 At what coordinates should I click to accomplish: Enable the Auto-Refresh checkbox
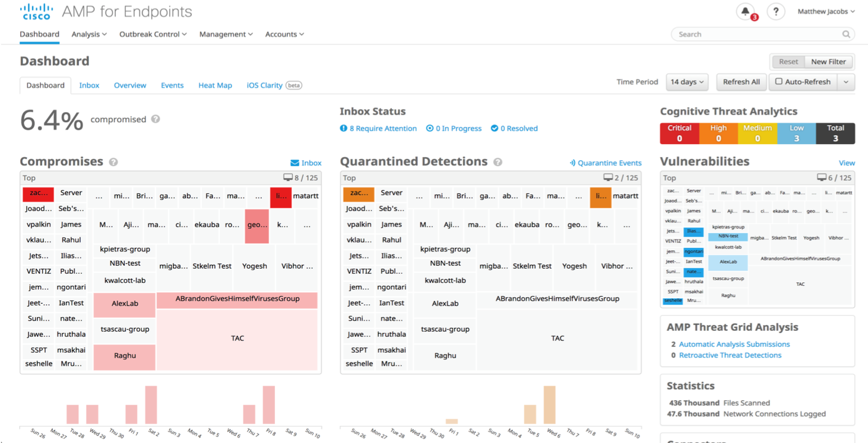(779, 82)
